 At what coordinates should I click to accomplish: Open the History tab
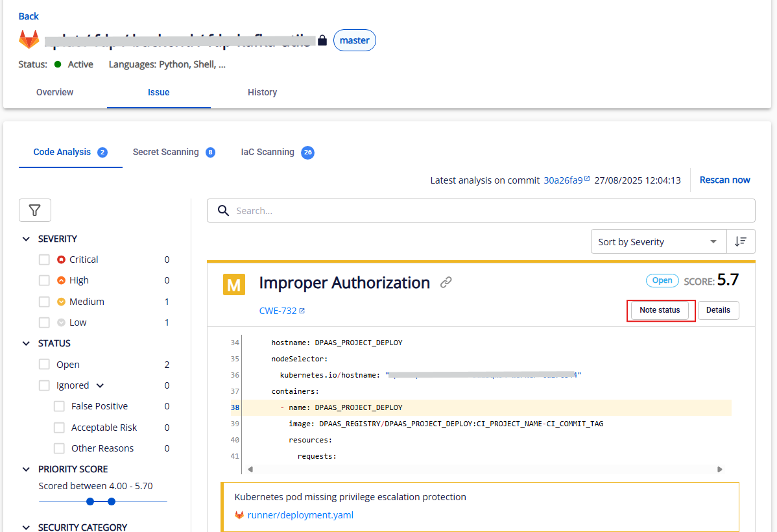tap(262, 92)
